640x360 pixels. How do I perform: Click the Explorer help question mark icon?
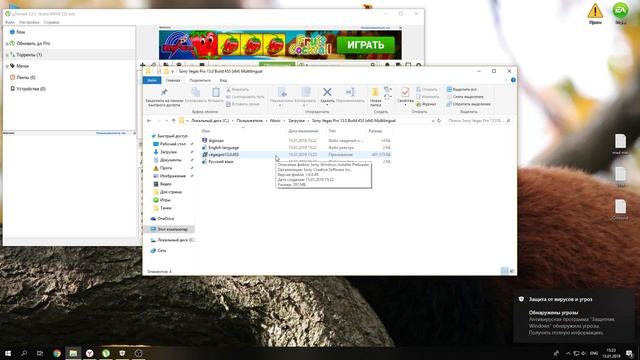point(513,80)
